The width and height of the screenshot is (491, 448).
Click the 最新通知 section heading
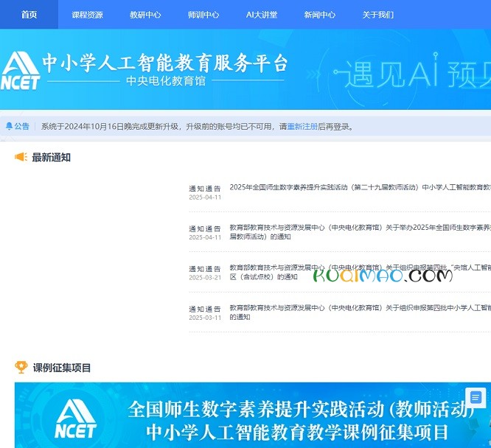[x=51, y=157]
